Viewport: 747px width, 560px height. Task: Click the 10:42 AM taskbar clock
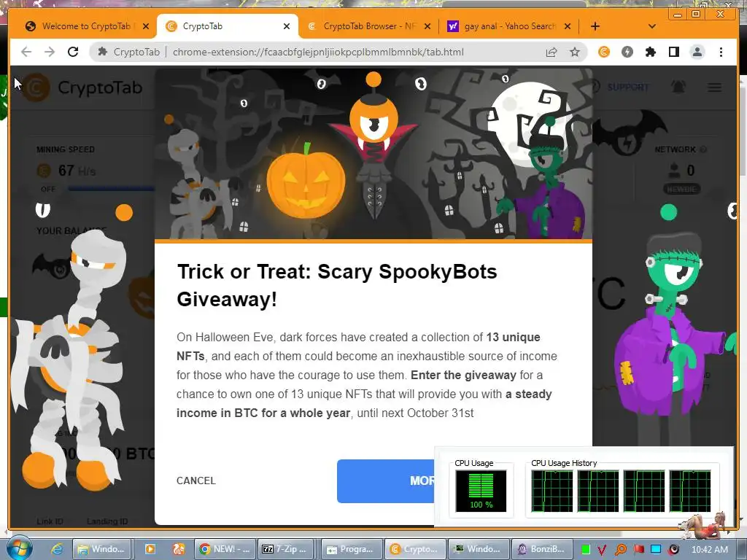coord(709,550)
